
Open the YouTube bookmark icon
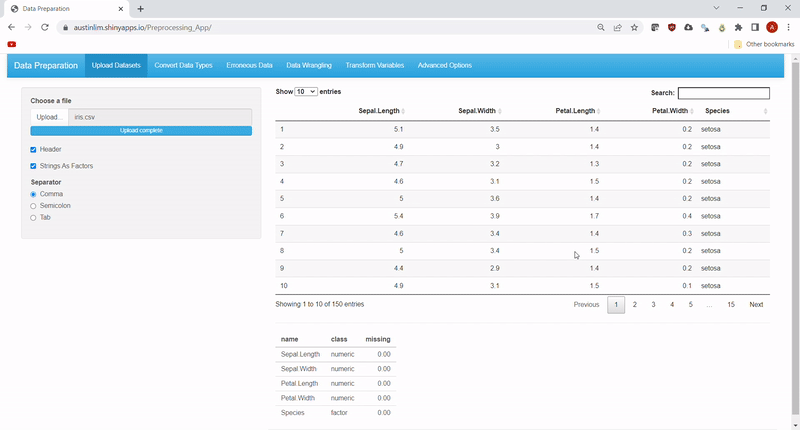tap(12, 44)
